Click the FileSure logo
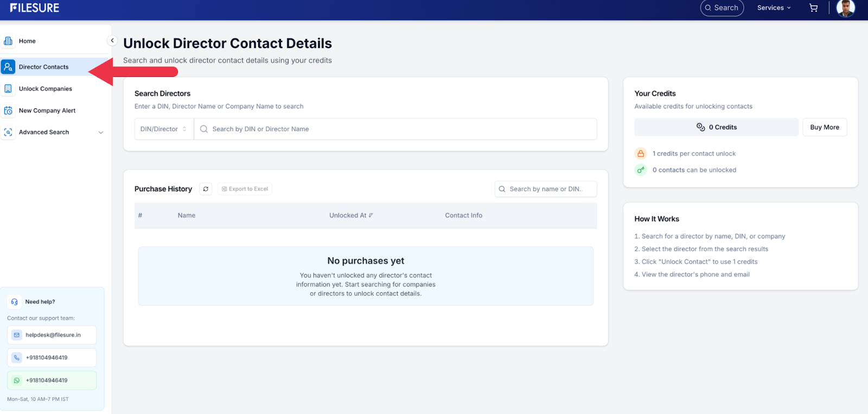The height and width of the screenshot is (414, 868). coord(35,8)
